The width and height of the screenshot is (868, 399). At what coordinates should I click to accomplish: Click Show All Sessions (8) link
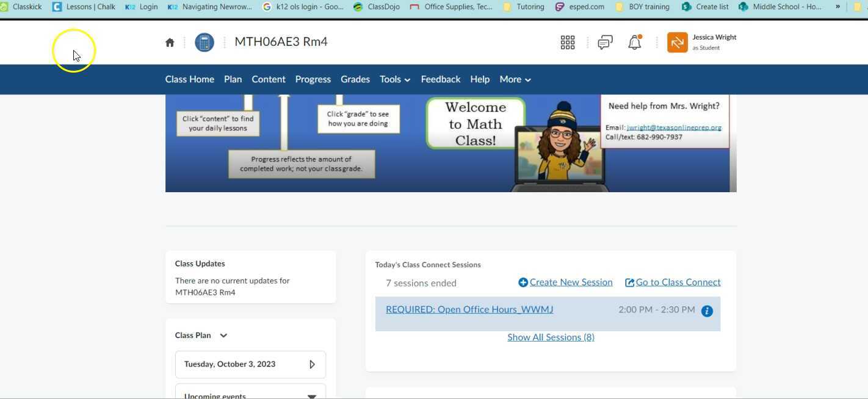(x=551, y=337)
